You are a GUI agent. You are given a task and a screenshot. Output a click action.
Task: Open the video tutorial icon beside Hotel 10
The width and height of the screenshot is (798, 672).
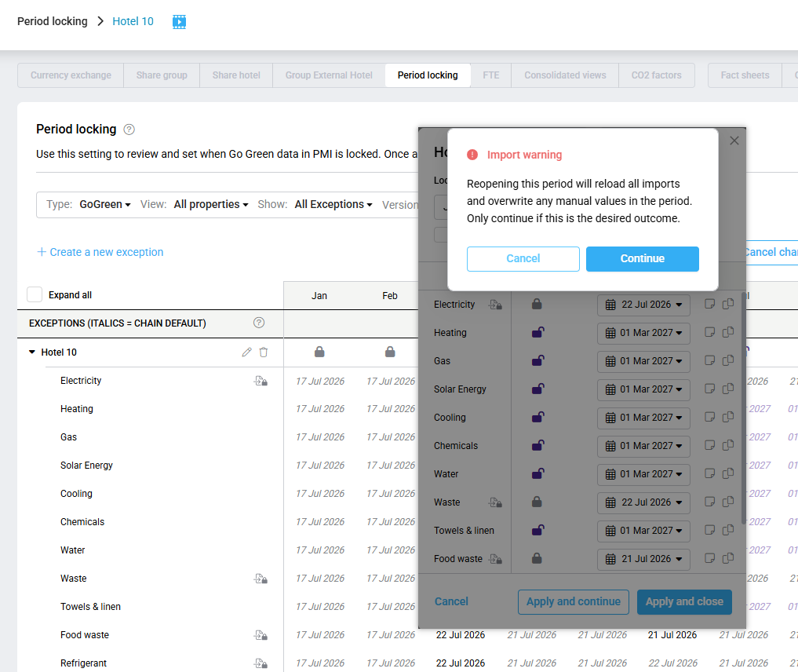tap(179, 21)
